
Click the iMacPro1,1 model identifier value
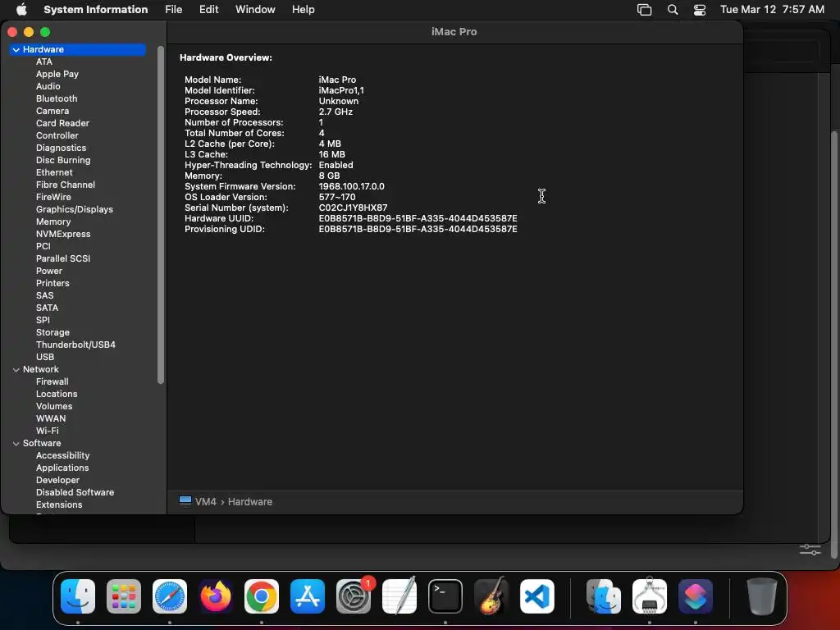(x=341, y=90)
